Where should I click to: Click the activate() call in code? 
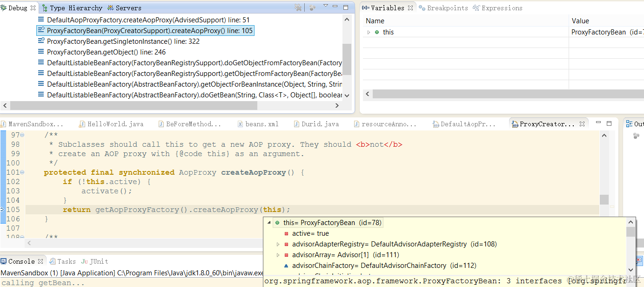pyautogui.click(x=107, y=191)
